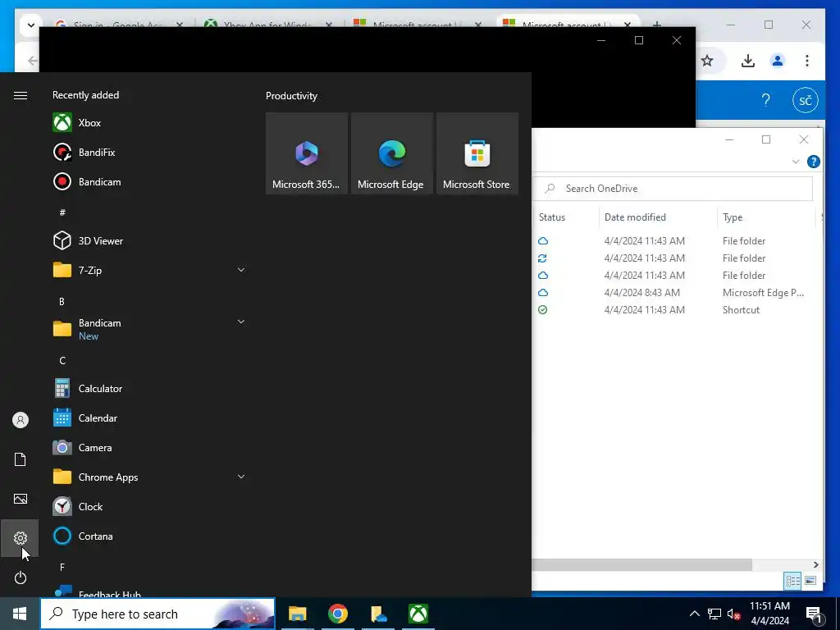Click the taskbar search box

[x=157, y=614]
